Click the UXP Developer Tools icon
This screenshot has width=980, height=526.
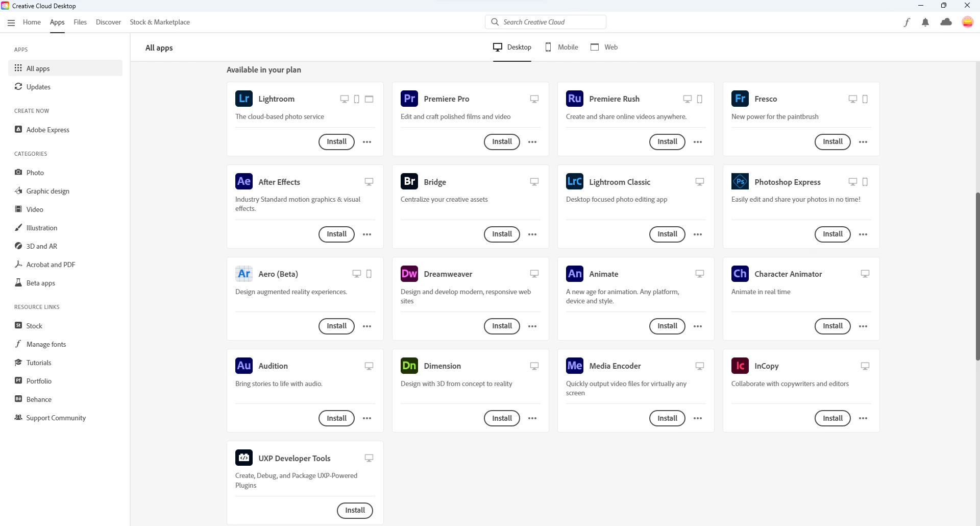click(244, 458)
